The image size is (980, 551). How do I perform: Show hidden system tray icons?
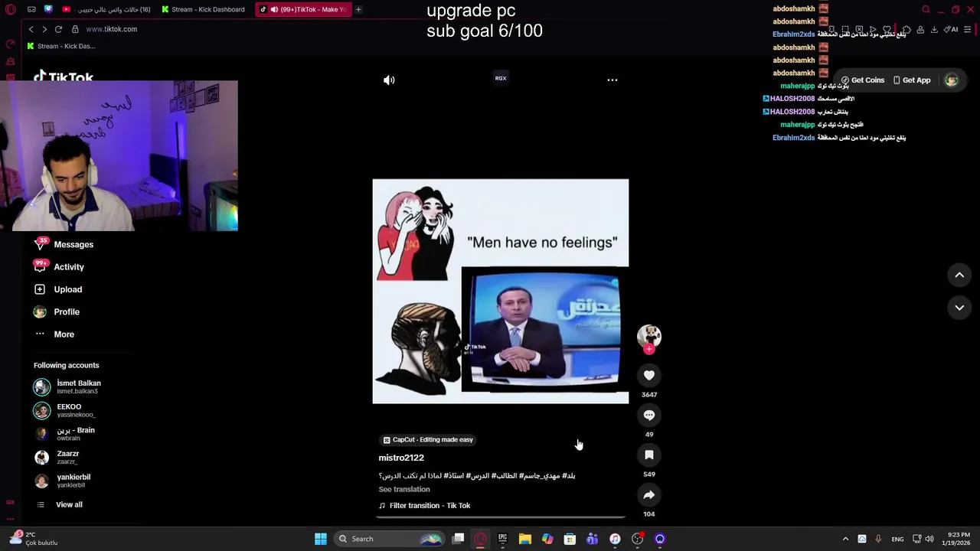tap(845, 539)
